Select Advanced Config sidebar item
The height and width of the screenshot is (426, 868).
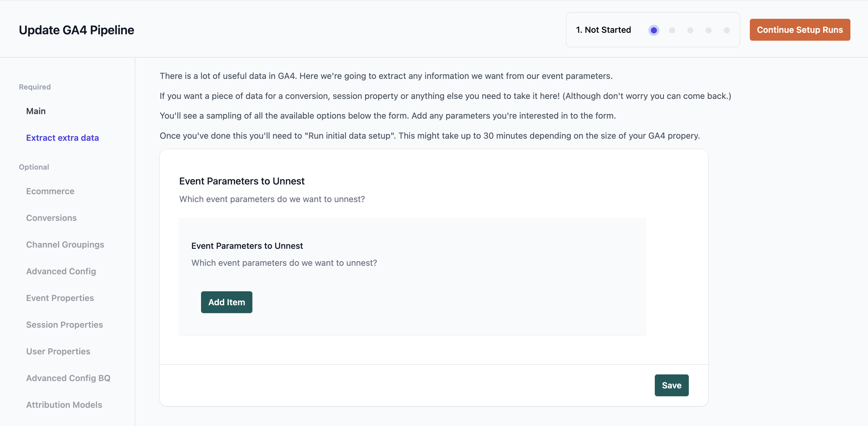[x=61, y=271]
